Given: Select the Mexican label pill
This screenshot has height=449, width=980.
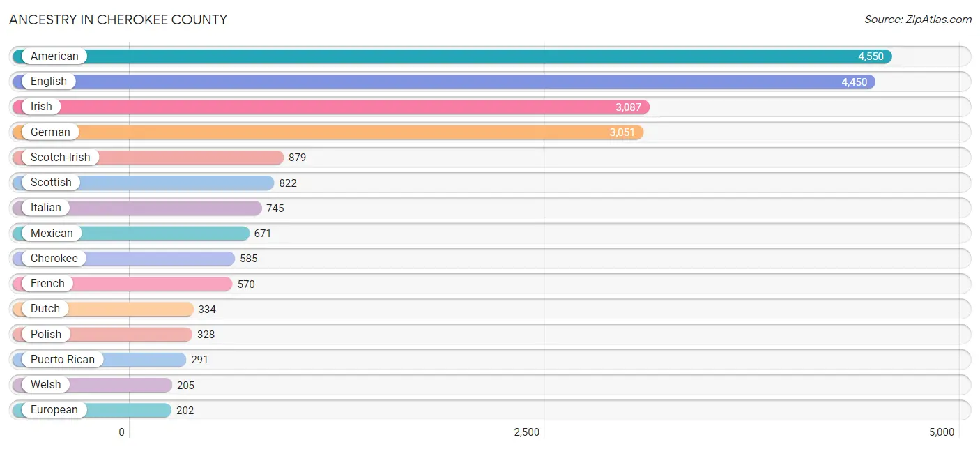Looking at the screenshot, I should (47, 233).
